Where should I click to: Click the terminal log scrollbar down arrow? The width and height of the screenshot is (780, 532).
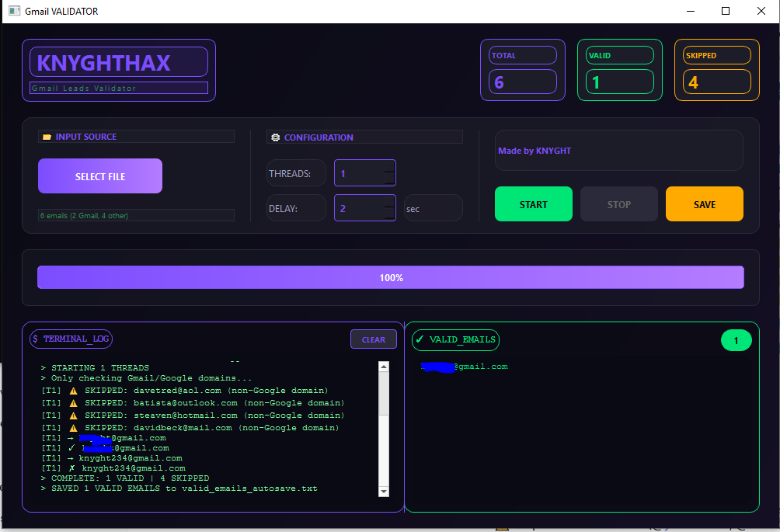383,491
